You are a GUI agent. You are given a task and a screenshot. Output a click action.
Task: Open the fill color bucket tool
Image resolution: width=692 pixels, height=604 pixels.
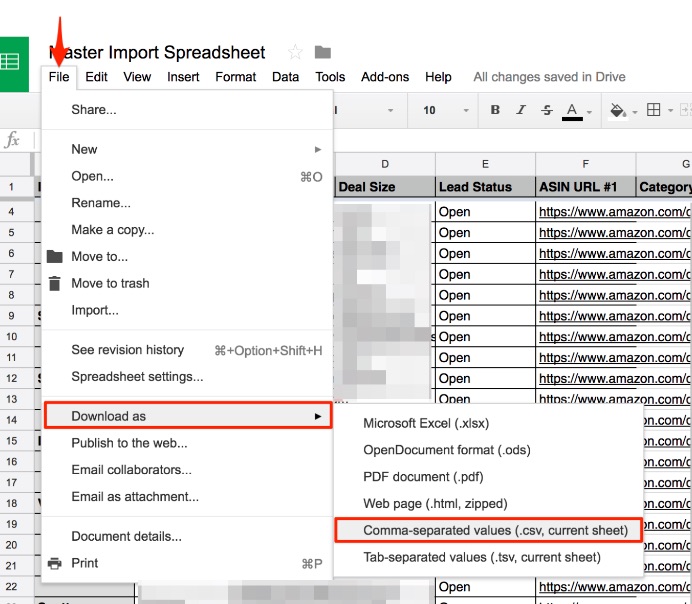pyautogui.click(x=618, y=110)
